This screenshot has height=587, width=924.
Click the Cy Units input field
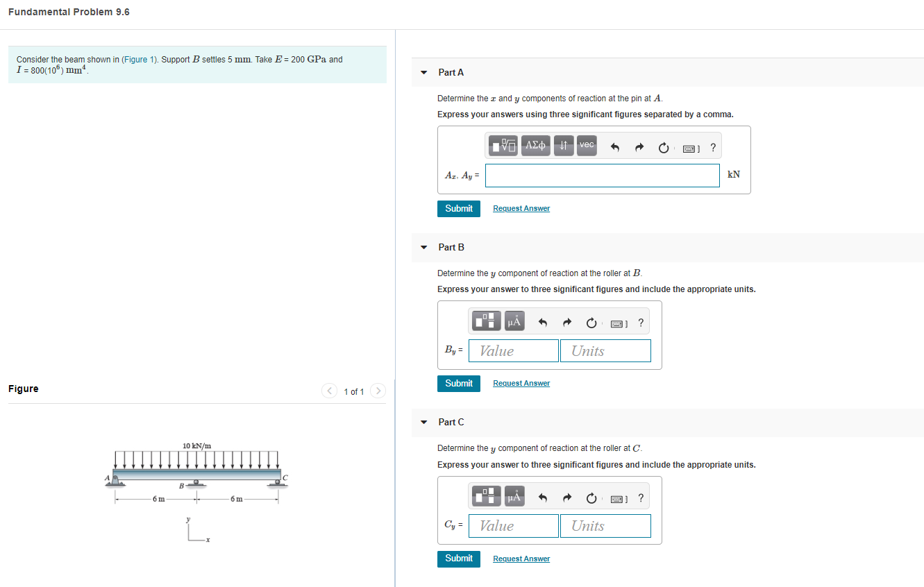[x=605, y=525]
